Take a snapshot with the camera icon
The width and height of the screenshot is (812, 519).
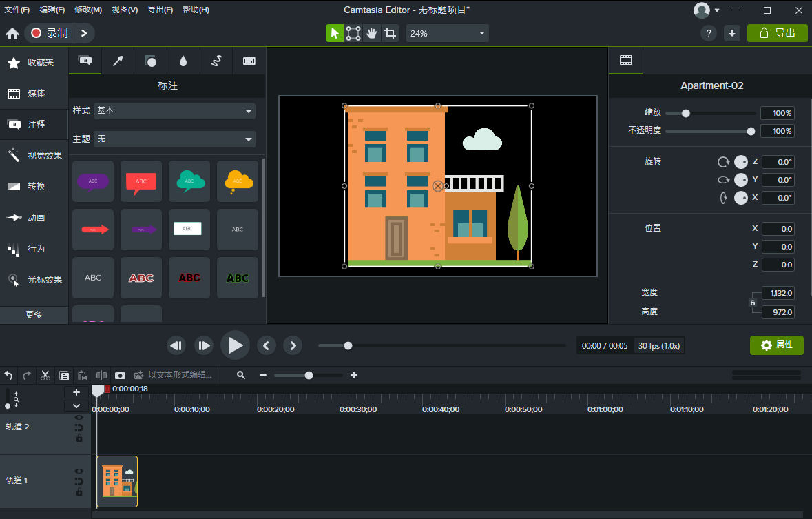pyautogui.click(x=120, y=375)
